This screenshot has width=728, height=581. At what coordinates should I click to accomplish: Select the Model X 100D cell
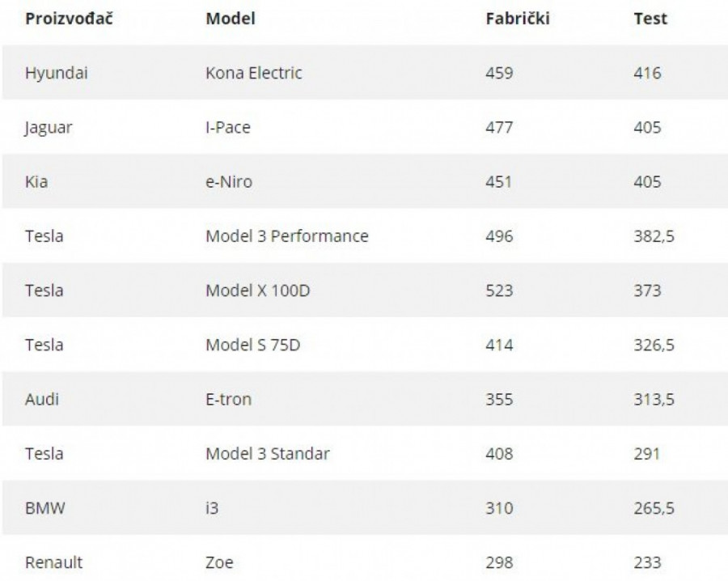pyautogui.click(x=257, y=290)
